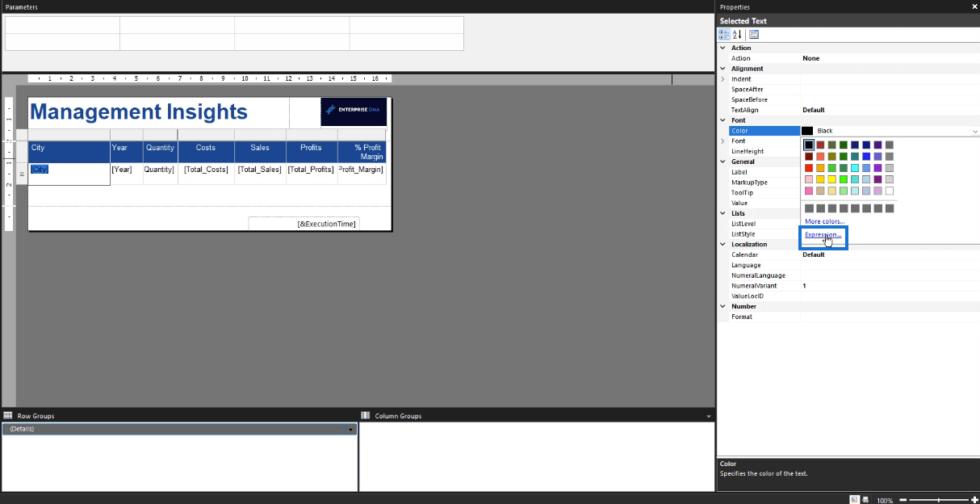Pick the selected black swatch in color palette

[809, 145]
